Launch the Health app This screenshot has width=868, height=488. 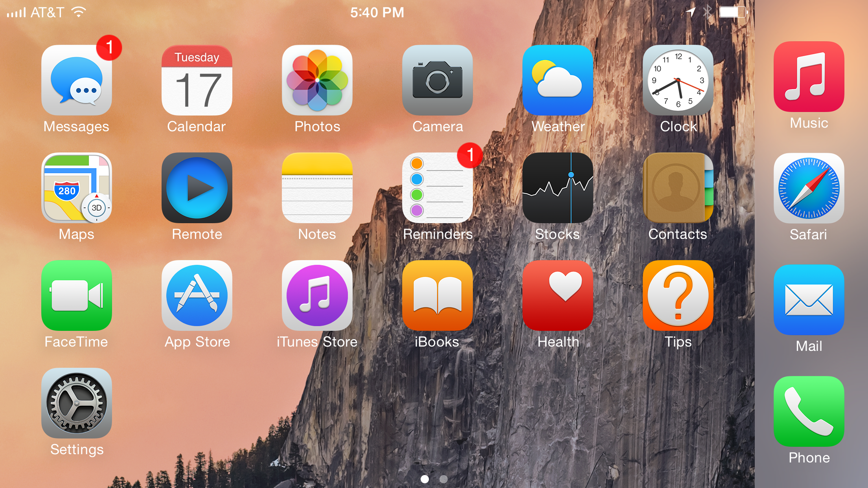point(558,295)
